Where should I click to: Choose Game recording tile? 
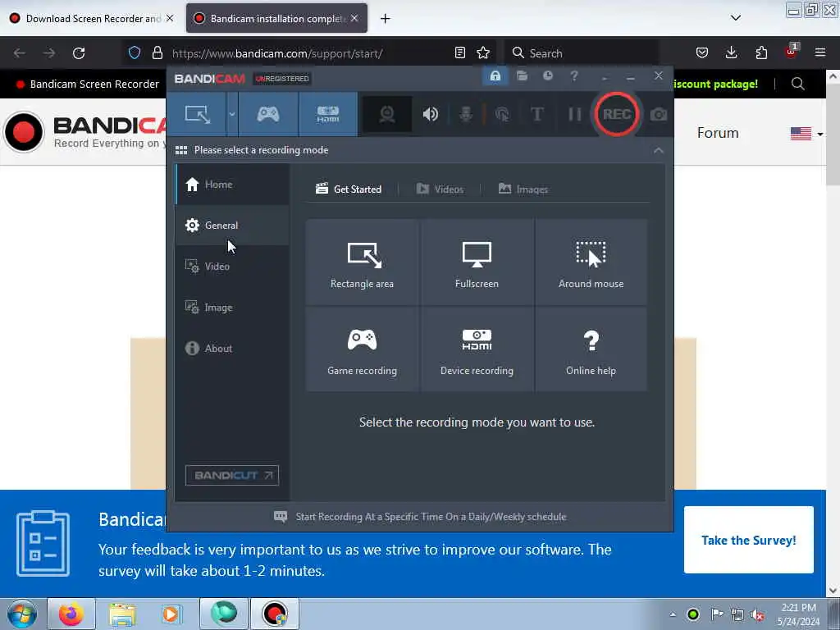[362, 349]
